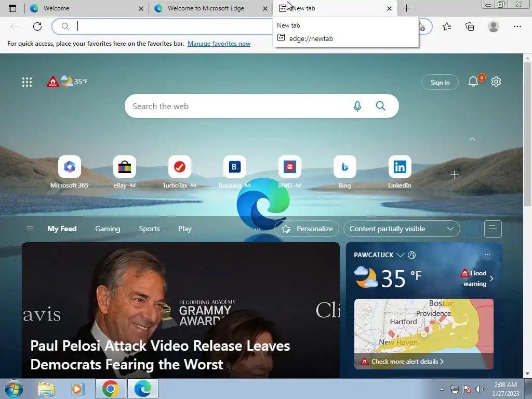Open the notifications bell
Viewport: 532px width, 399px height.
click(473, 82)
